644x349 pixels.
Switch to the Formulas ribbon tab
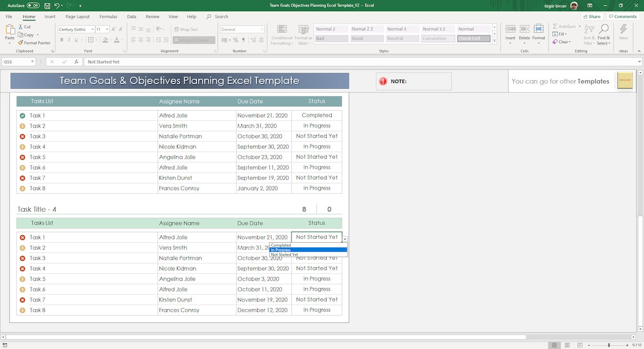point(108,16)
